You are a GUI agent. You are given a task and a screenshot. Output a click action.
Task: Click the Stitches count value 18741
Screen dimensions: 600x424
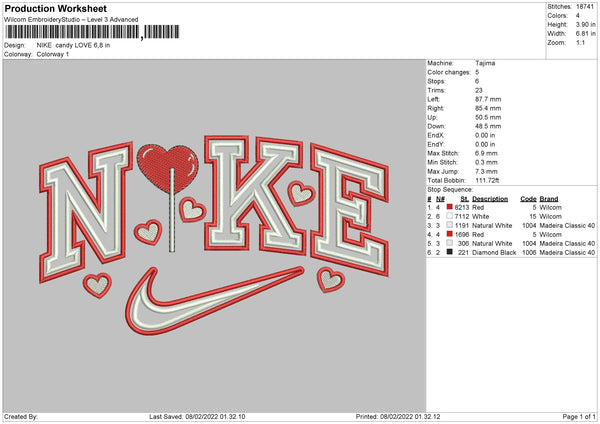[585, 7]
